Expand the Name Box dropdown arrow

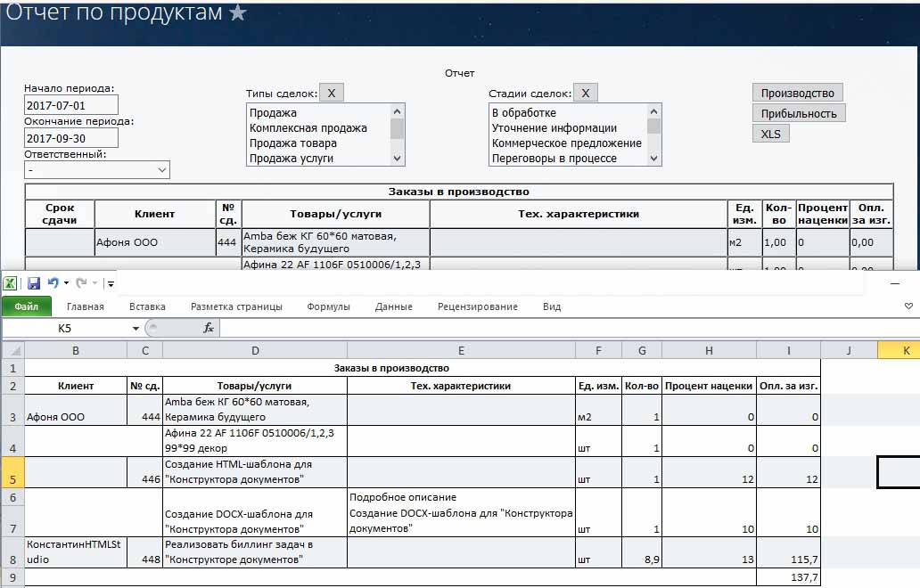[136, 328]
